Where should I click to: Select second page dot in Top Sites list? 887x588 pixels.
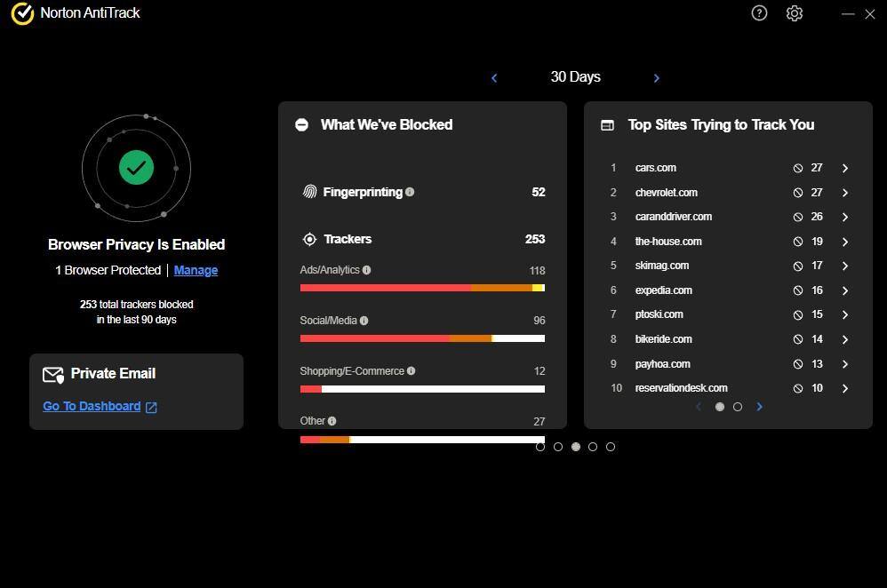pyautogui.click(x=738, y=407)
